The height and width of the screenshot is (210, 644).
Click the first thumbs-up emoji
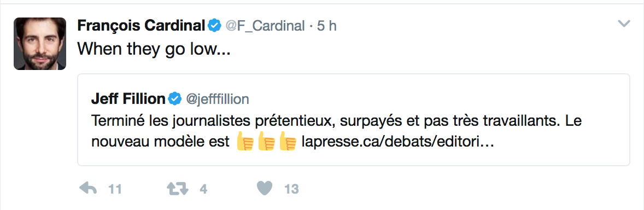coord(245,143)
